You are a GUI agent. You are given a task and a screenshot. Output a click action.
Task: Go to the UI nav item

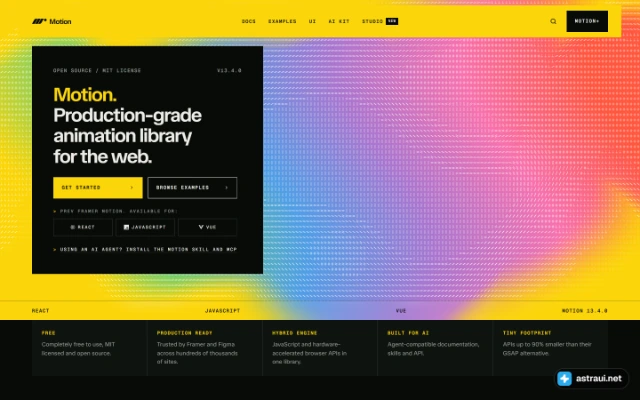[x=312, y=21]
